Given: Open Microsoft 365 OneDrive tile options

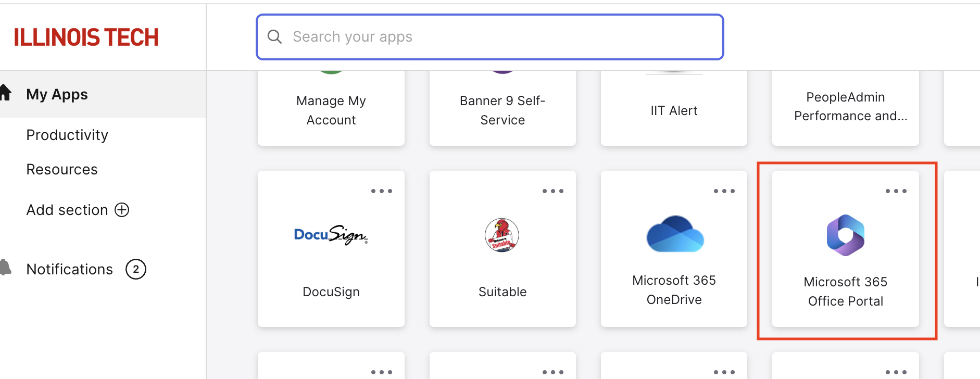Looking at the screenshot, I should point(724,191).
